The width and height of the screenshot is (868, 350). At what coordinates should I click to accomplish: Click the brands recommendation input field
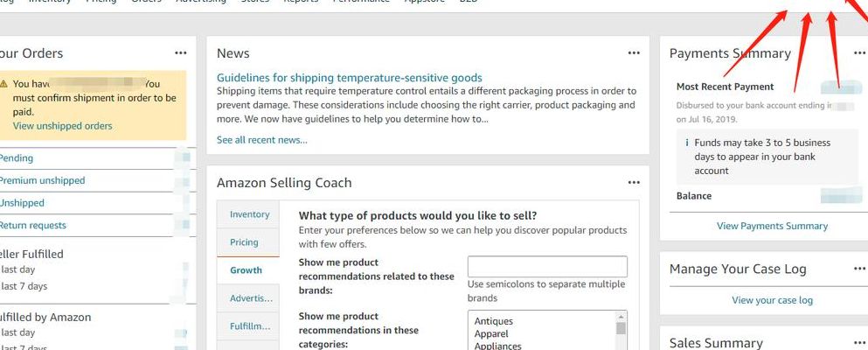point(547,266)
